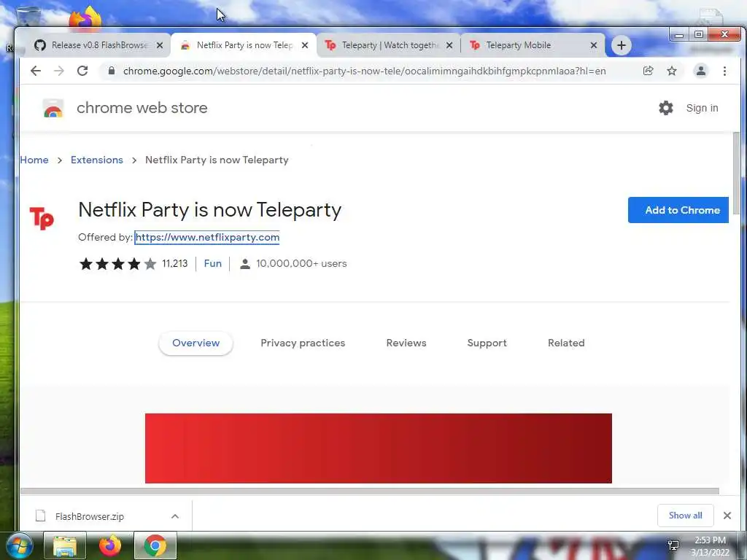Open the Windows Start menu orb

click(x=19, y=545)
